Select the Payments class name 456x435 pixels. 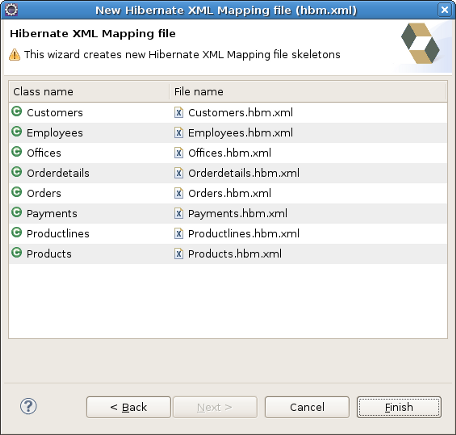coord(52,214)
